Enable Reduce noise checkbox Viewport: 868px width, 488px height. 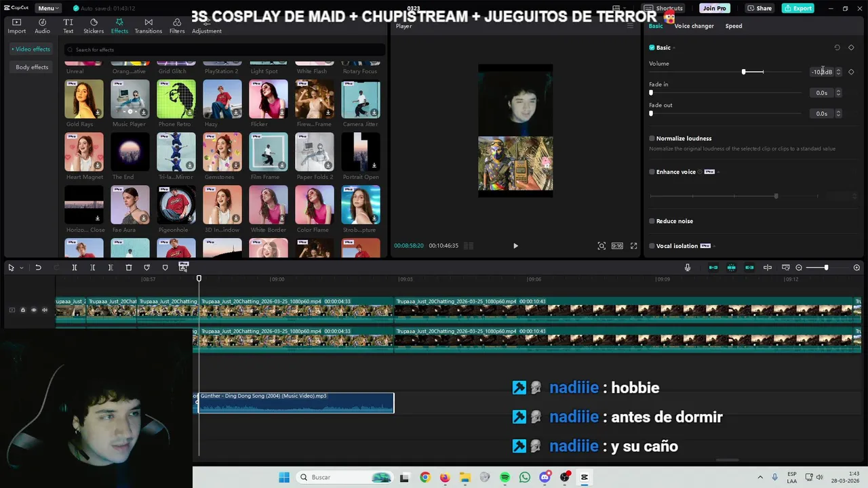click(x=652, y=221)
